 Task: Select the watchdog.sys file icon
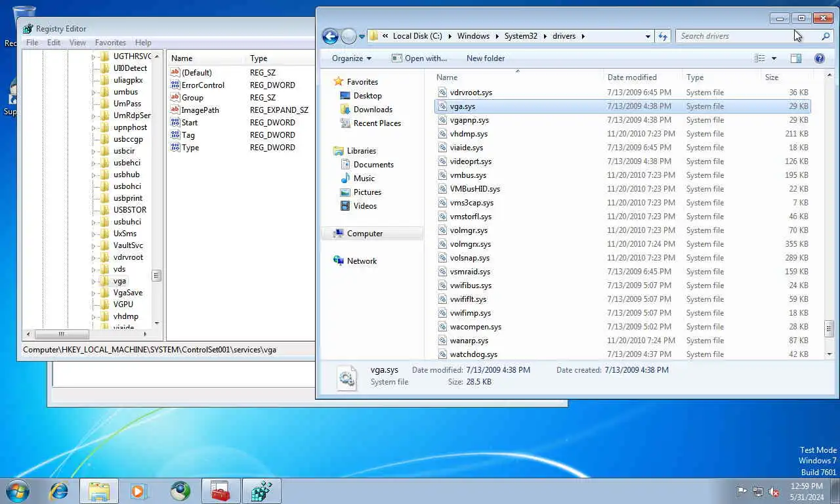442,354
